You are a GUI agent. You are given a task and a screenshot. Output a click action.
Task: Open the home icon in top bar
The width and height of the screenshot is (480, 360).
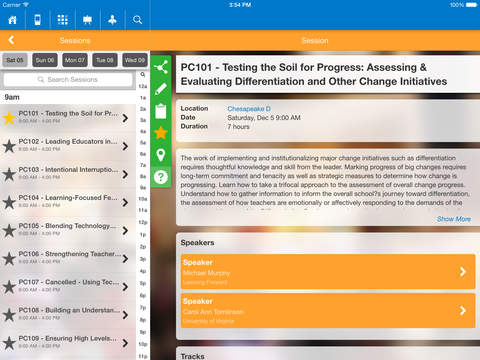click(x=13, y=20)
